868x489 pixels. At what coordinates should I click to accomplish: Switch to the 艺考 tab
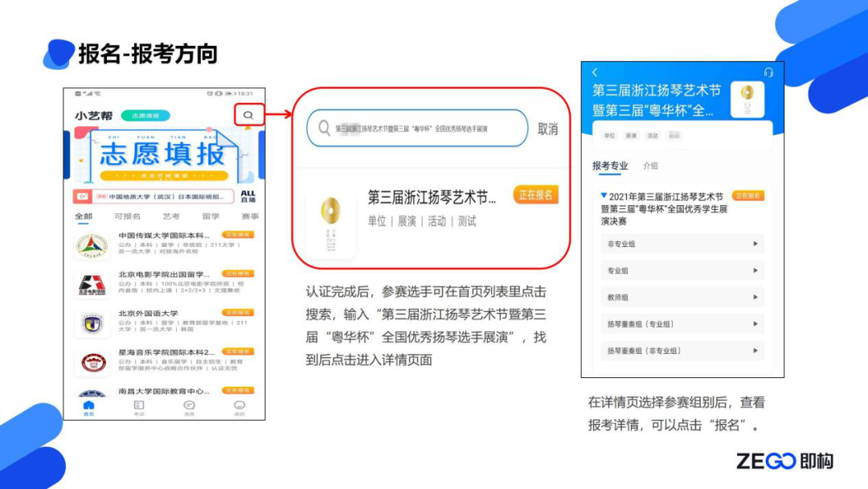click(171, 216)
